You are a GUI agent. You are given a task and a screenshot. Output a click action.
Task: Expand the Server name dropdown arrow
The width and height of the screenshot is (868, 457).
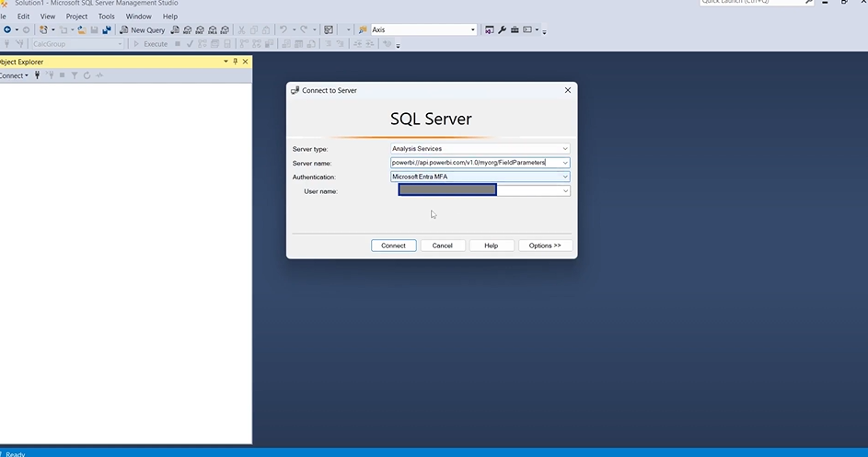point(565,163)
